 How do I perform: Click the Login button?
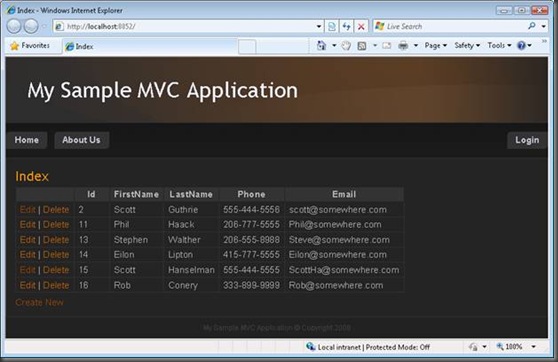[527, 140]
